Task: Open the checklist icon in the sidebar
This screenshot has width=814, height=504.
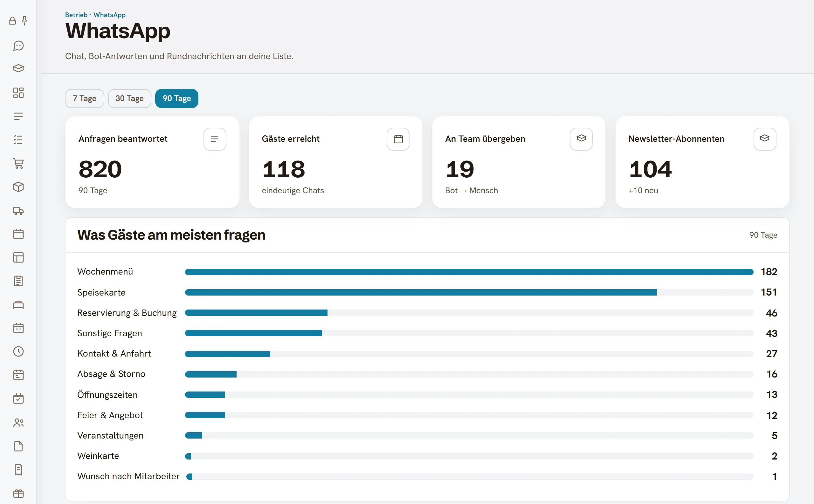Action: [18, 140]
